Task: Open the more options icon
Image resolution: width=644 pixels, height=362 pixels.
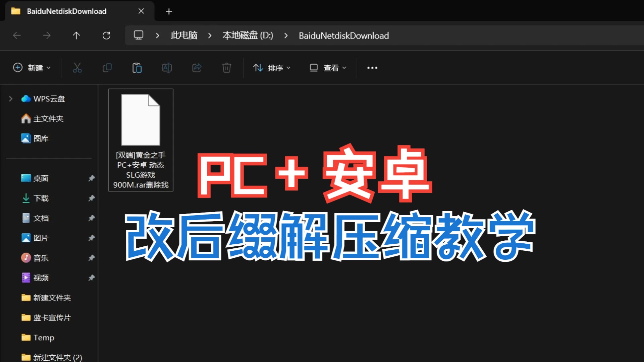Action: (372, 68)
